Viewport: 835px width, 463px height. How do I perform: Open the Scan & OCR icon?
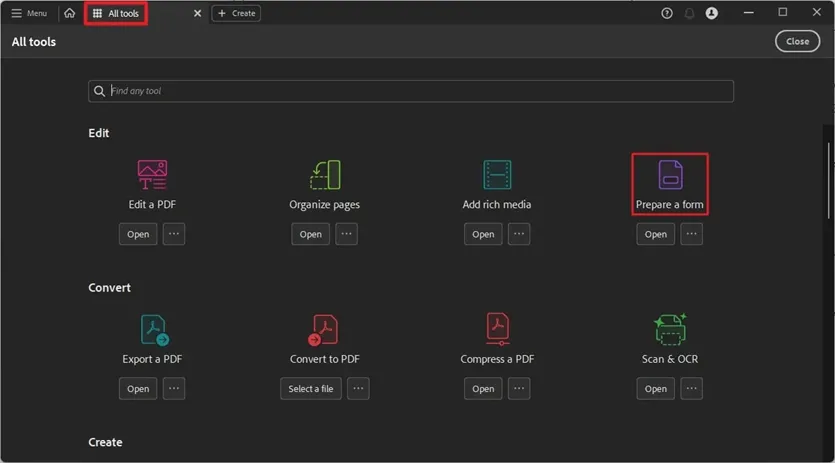(x=670, y=330)
